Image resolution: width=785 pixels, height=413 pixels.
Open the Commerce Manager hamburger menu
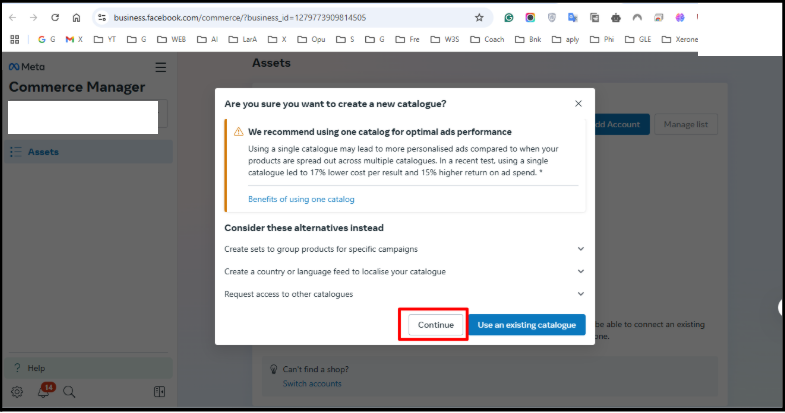[161, 67]
